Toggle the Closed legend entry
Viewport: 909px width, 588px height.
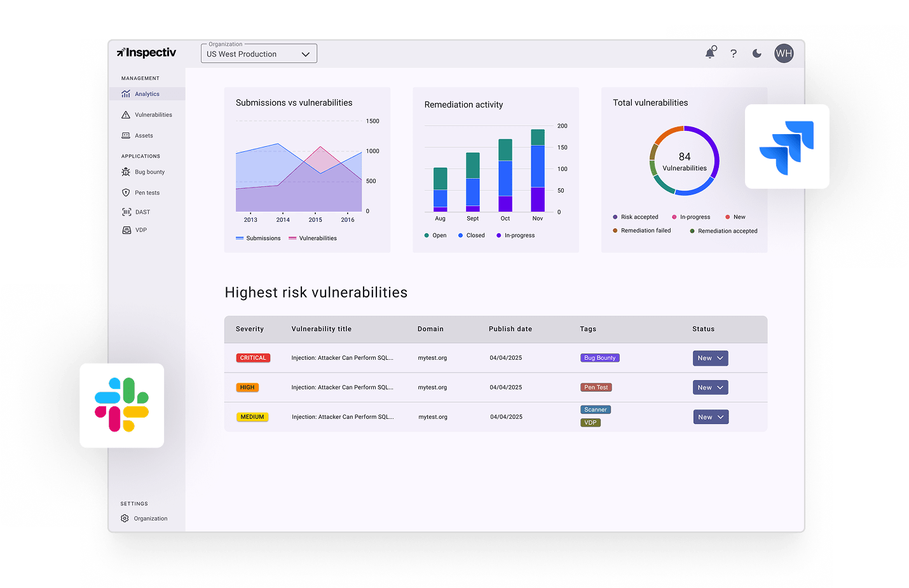coord(471,235)
